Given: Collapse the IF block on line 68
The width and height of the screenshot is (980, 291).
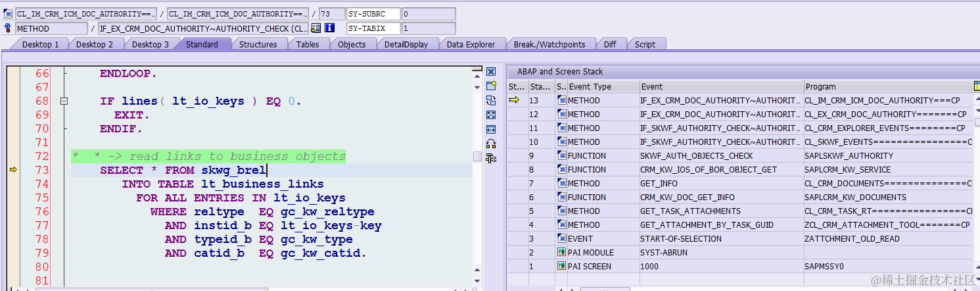Looking at the screenshot, I should (x=64, y=101).
